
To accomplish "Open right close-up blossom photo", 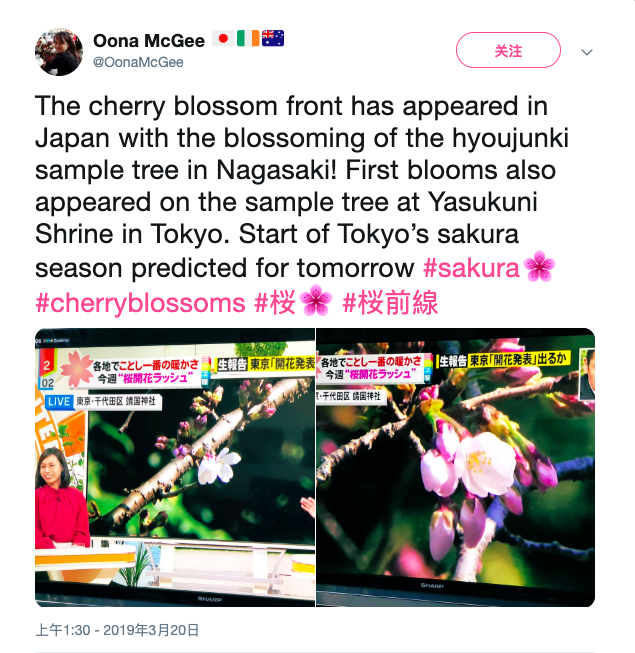I will click(456, 467).
